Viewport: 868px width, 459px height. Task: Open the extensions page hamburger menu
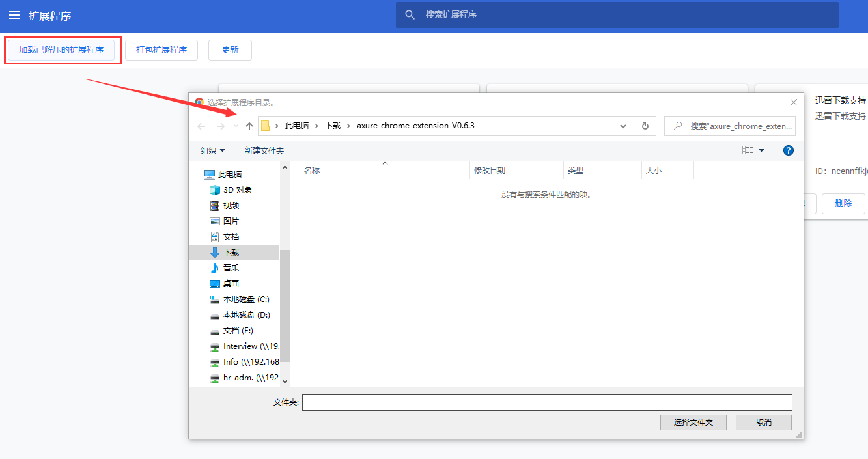coord(14,15)
